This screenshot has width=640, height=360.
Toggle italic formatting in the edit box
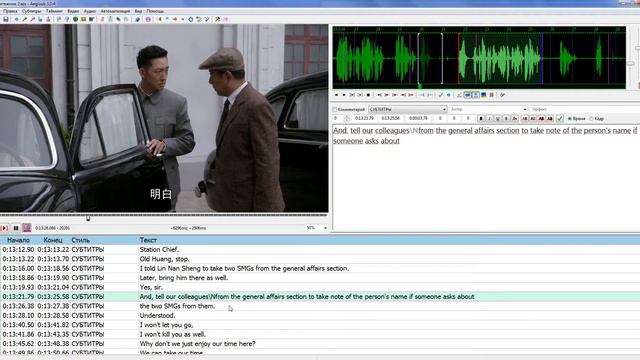point(489,118)
